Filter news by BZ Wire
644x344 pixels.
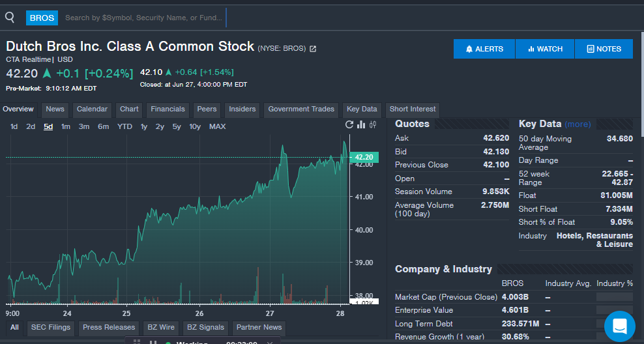tap(161, 328)
